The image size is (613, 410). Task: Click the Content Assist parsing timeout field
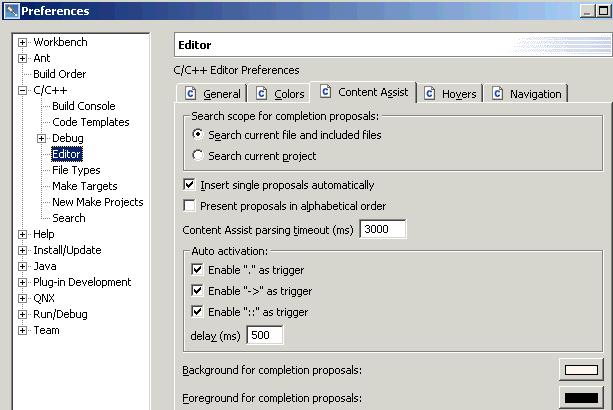tap(382, 229)
